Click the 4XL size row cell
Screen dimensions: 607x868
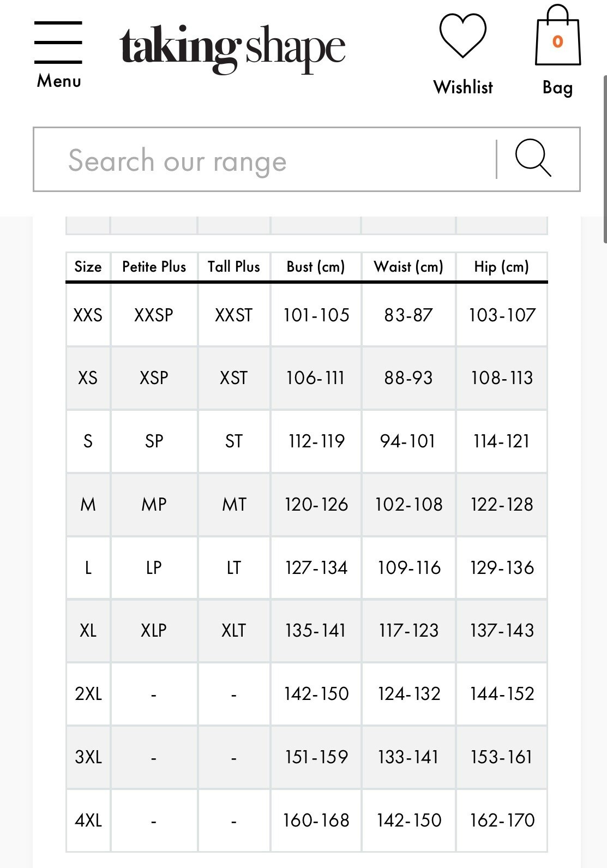88,820
